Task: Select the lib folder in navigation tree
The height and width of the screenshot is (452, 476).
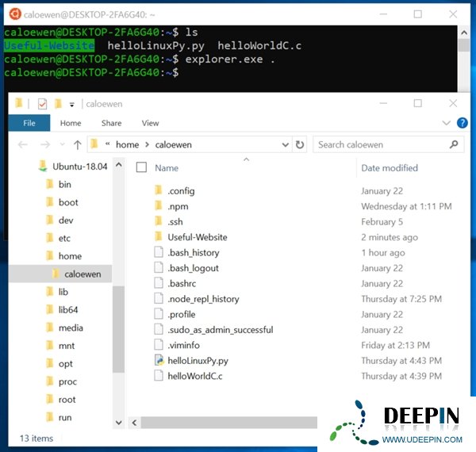Action: tap(63, 292)
